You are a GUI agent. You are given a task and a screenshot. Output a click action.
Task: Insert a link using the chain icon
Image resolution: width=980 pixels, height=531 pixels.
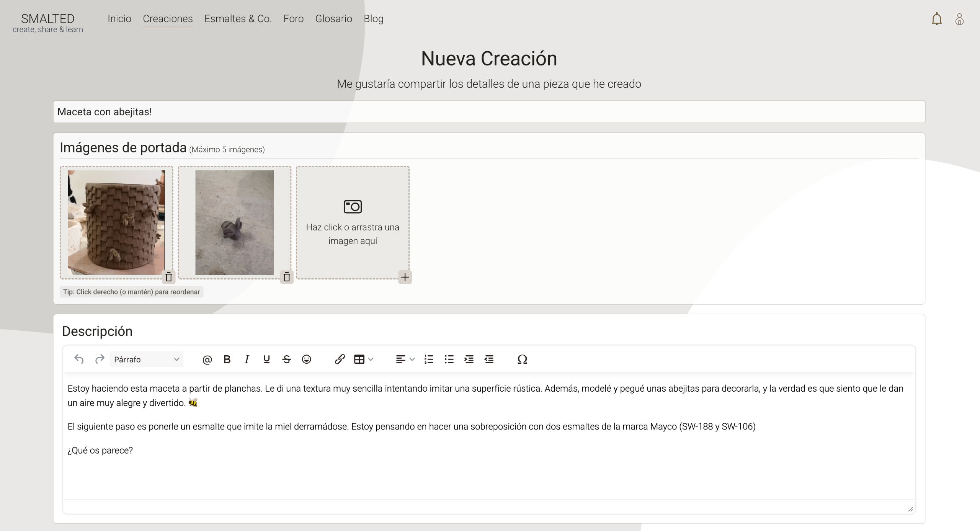340,359
